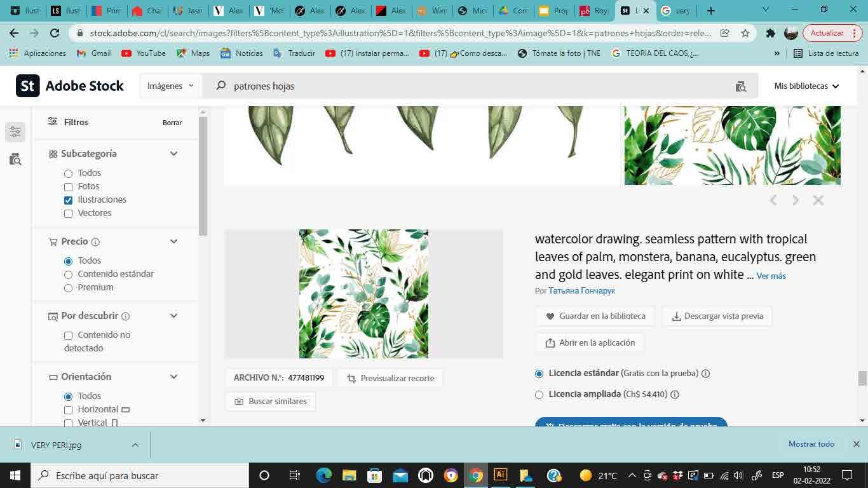Close the image detail panel
868x488 pixels.
tap(818, 200)
